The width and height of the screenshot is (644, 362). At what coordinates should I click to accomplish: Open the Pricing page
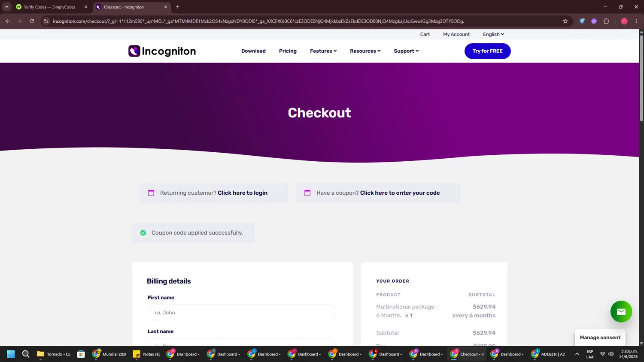click(x=288, y=51)
